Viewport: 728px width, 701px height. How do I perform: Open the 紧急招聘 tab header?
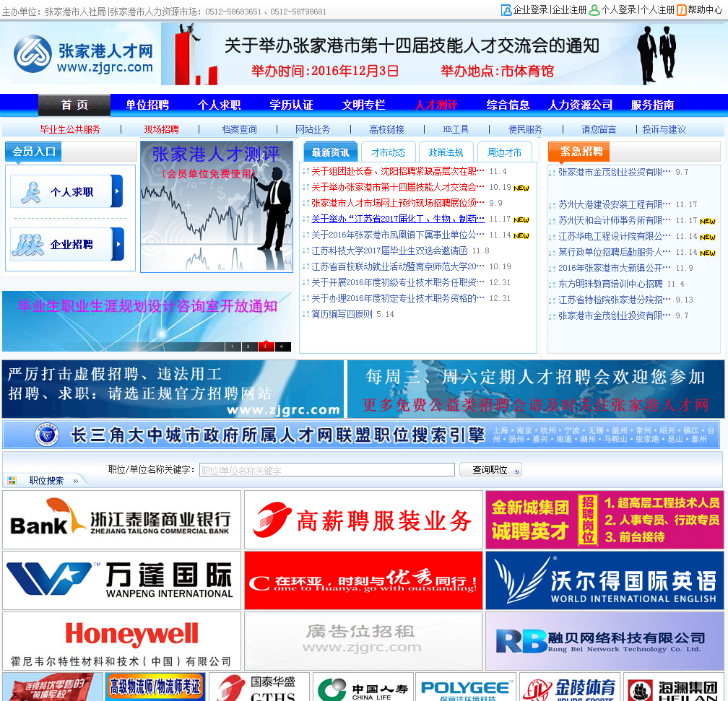[579, 152]
